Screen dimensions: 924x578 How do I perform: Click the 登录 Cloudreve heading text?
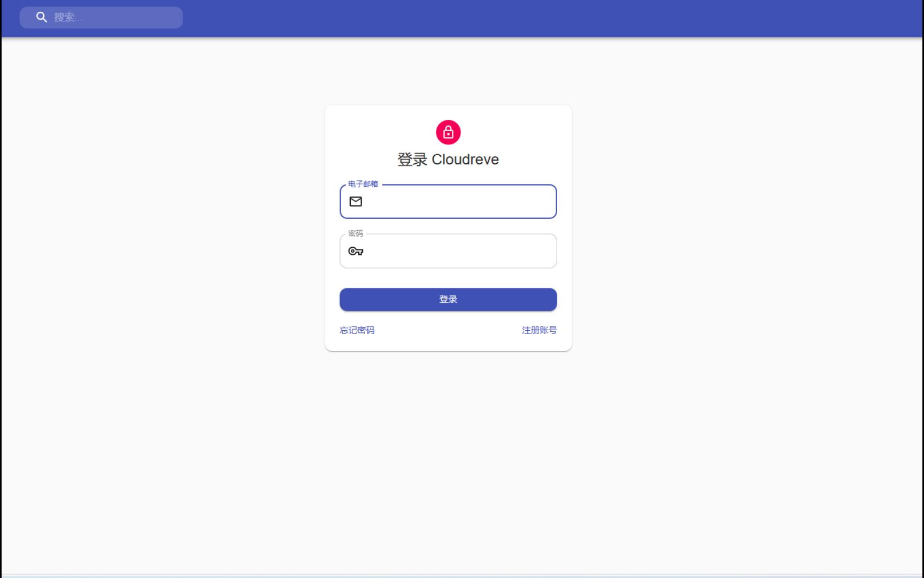[448, 159]
